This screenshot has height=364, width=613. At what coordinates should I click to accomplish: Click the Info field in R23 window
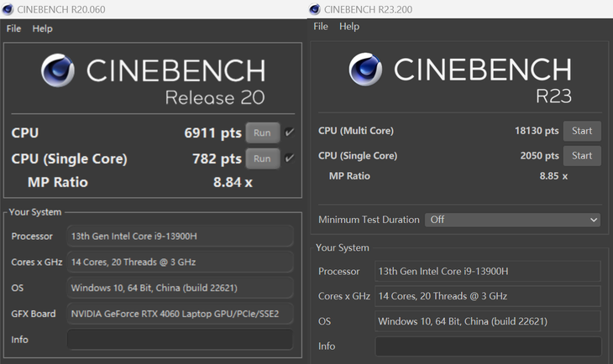[x=488, y=346]
